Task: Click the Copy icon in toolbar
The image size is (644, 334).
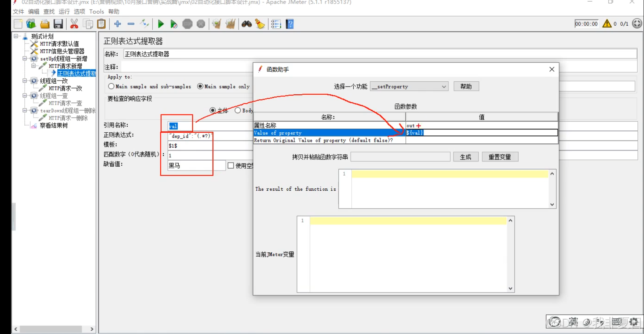Action: coord(88,24)
